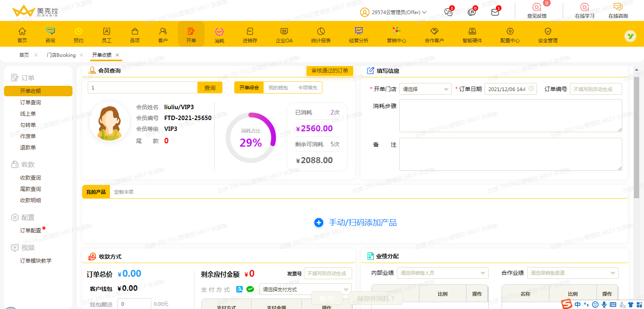644x309 pixels.
Task: Open the 营销中心 marketing icon
Action: click(396, 31)
